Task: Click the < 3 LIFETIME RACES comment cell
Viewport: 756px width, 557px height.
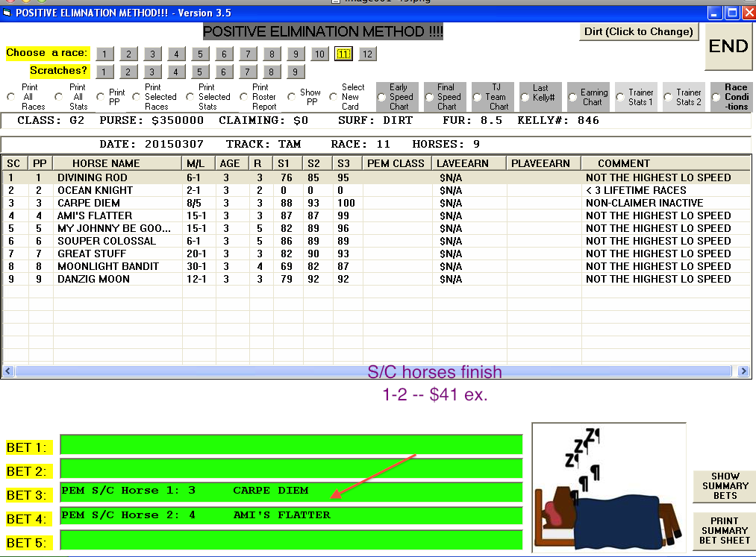Action: [x=666, y=190]
